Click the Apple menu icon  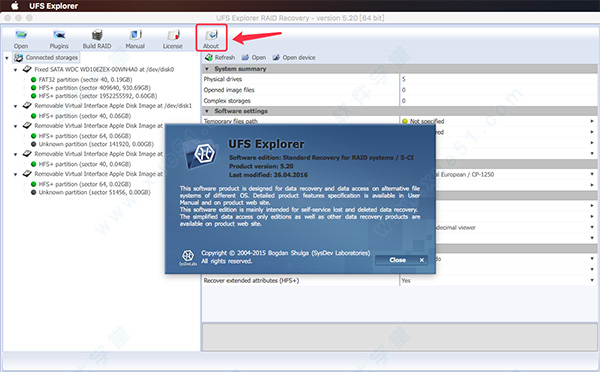(15, 6)
